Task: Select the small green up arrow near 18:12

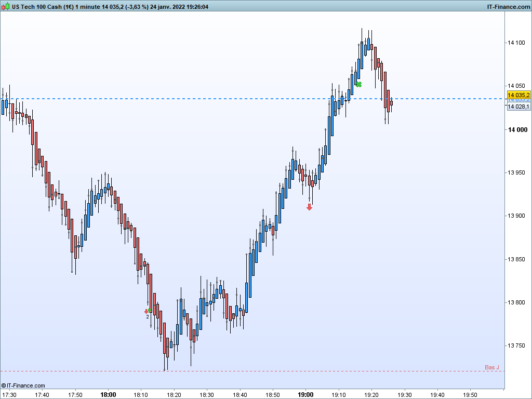Action: [150, 311]
